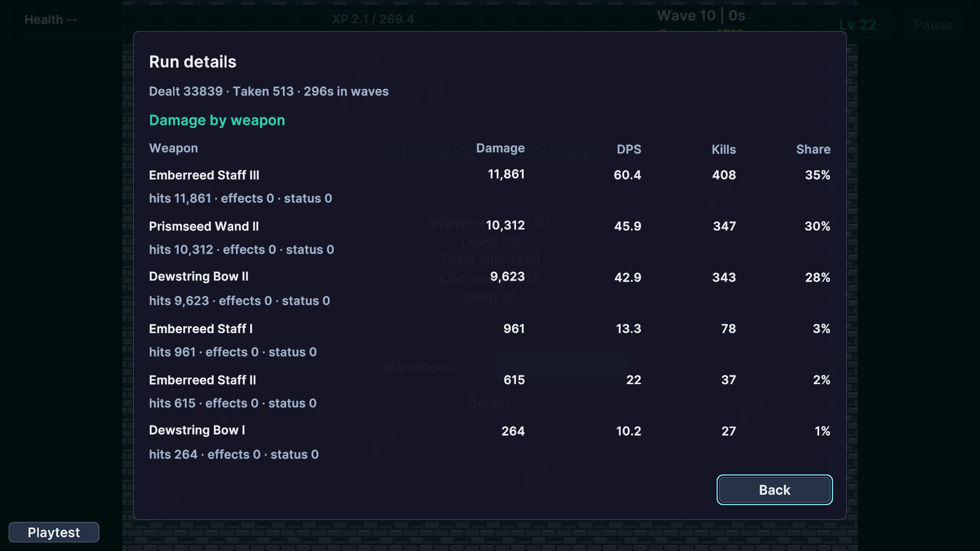980x551 pixels.
Task: Click the 60.4 DPS value
Action: (628, 175)
